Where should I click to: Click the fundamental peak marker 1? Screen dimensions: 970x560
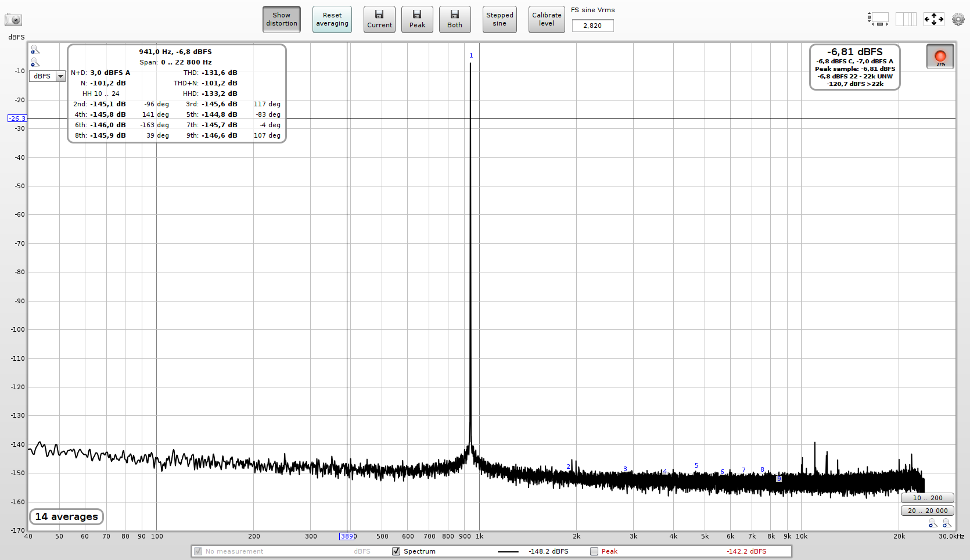(x=471, y=56)
